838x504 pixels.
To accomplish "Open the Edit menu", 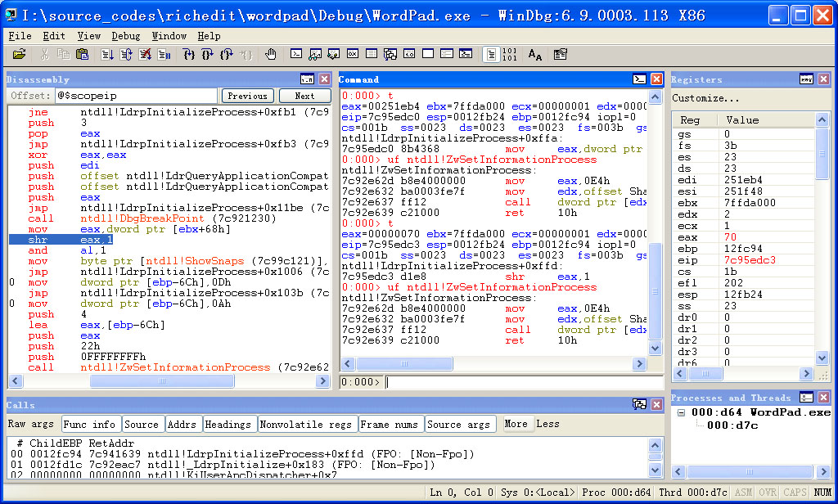I will 54,36.
